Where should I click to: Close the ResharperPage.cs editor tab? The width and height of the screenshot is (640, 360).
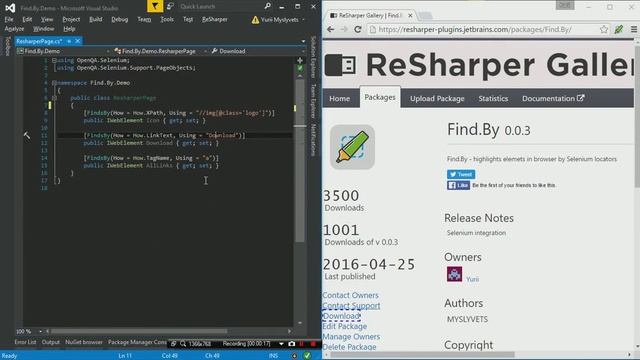point(78,41)
